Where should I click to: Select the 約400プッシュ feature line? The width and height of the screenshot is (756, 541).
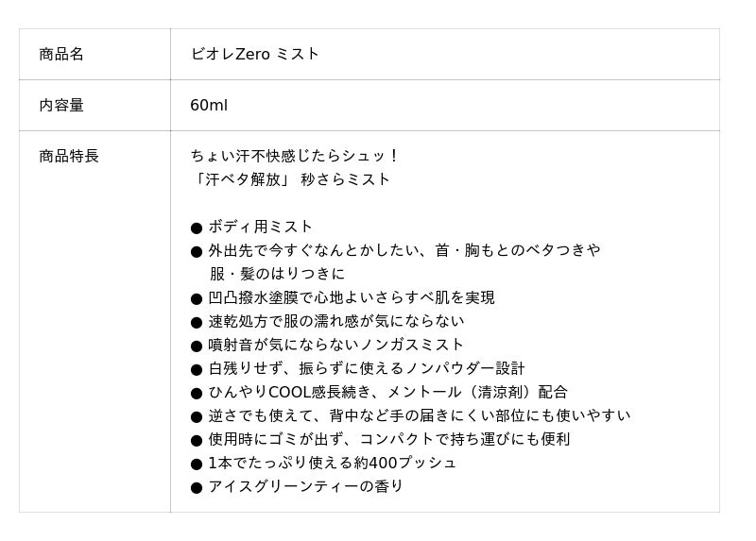click(332, 463)
